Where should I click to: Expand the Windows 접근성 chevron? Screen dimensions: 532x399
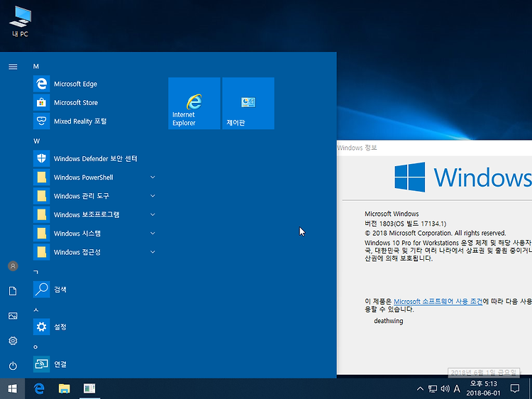point(153,252)
